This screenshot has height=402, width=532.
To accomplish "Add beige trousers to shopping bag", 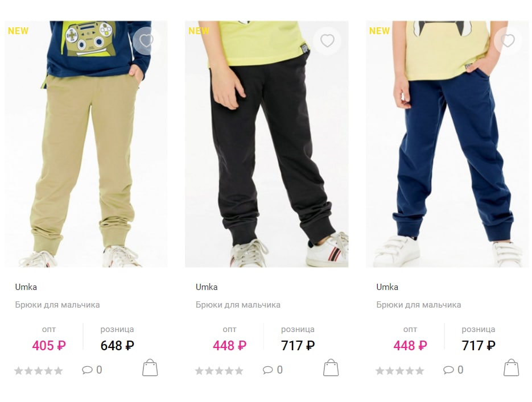I will 150,368.
